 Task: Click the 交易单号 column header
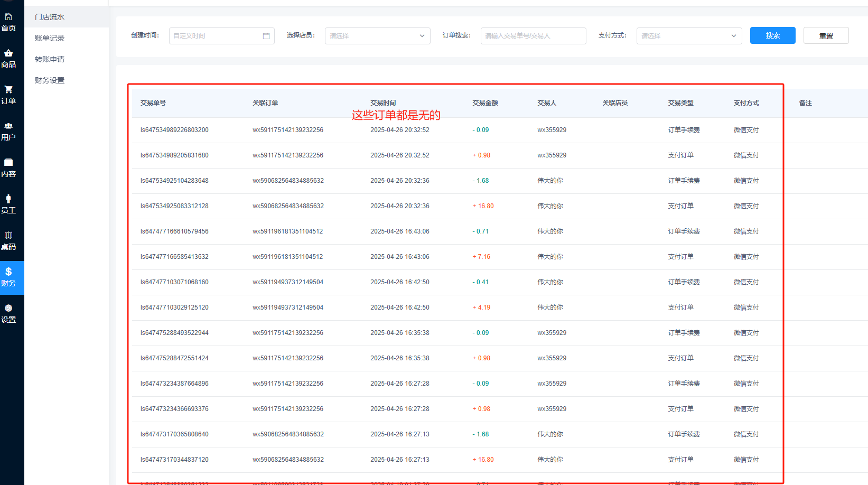(x=153, y=103)
